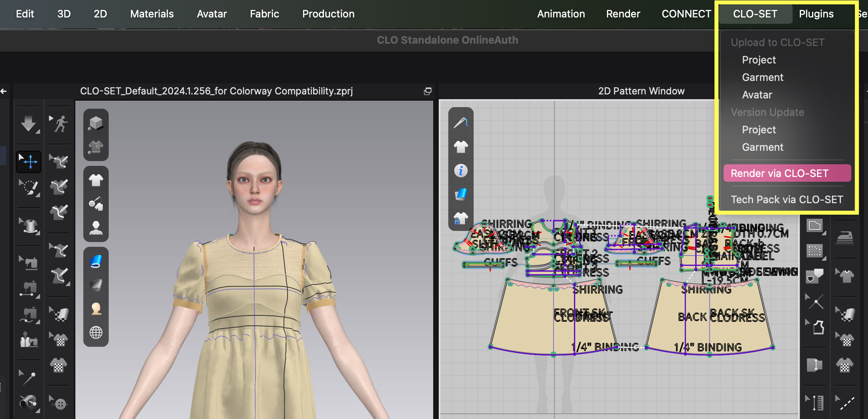Click the cube view mode icon
This screenshot has width=868, height=419.
tap(96, 122)
